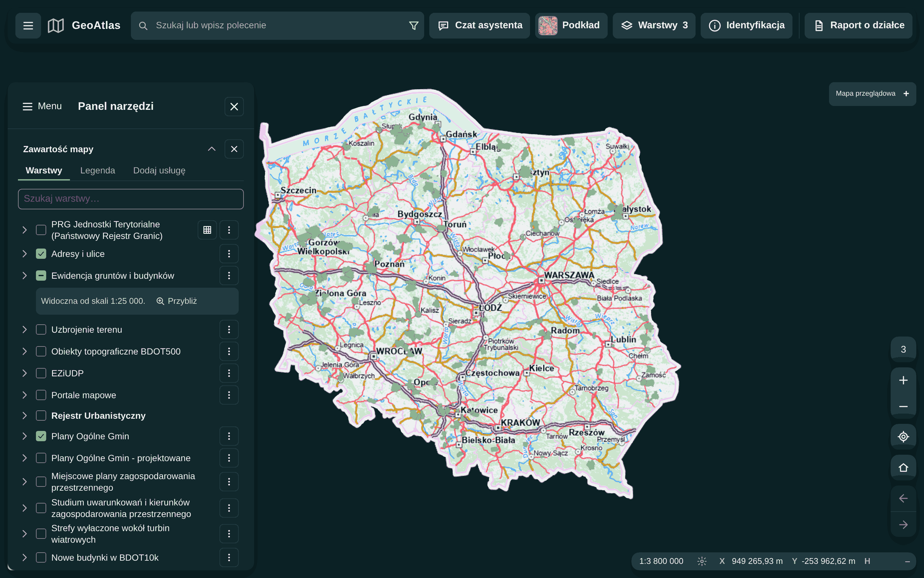The image size is (924, 578).
Task: Open options menu for Adresy i ulice
Action: tap(229, 254)
